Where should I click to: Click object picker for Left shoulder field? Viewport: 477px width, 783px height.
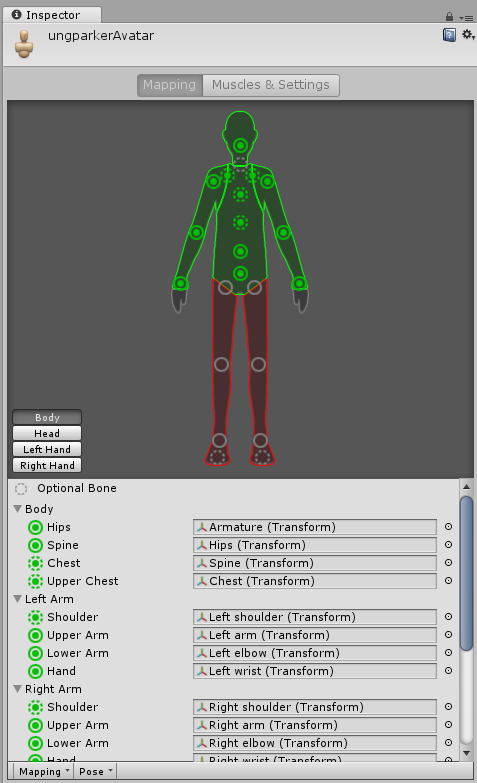point(449,616)
